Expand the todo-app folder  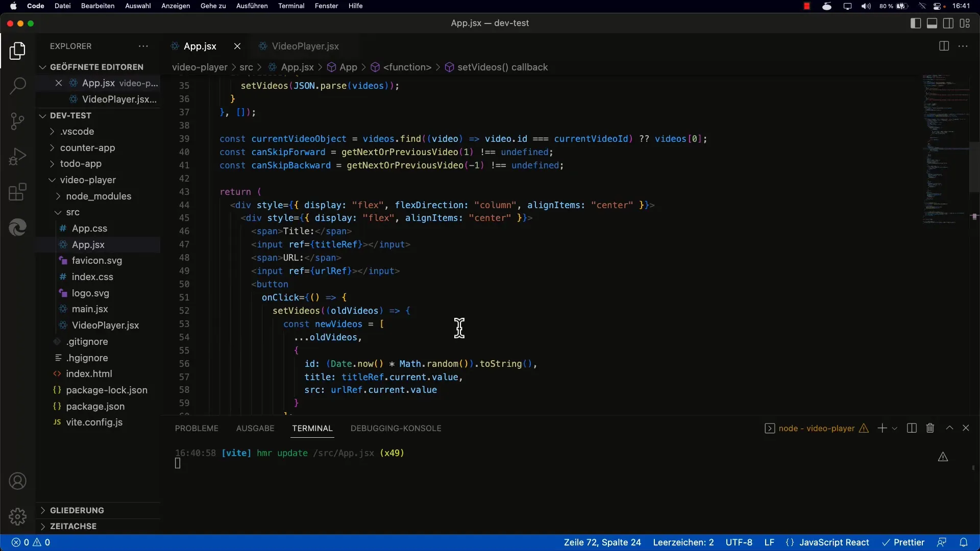tap(81, 164)
